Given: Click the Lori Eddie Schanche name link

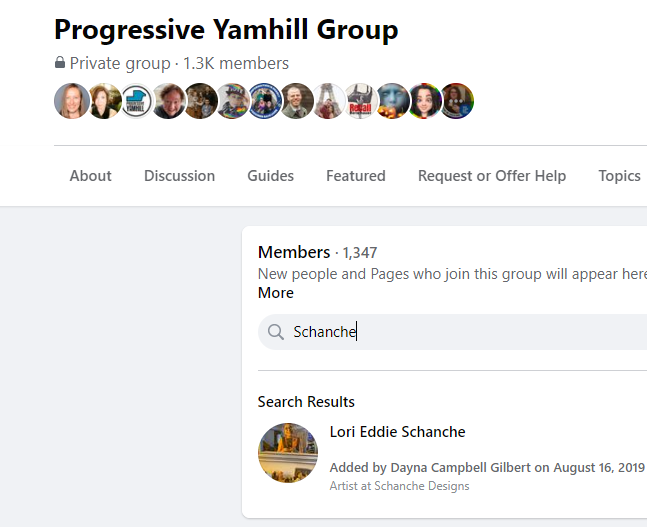Looking at the screenshot, I should tap(397, 432).
